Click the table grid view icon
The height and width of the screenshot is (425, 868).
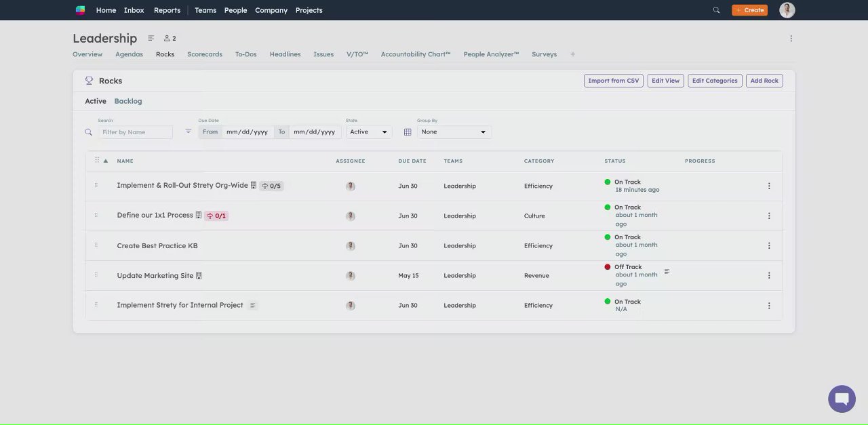tap(408, 132)
